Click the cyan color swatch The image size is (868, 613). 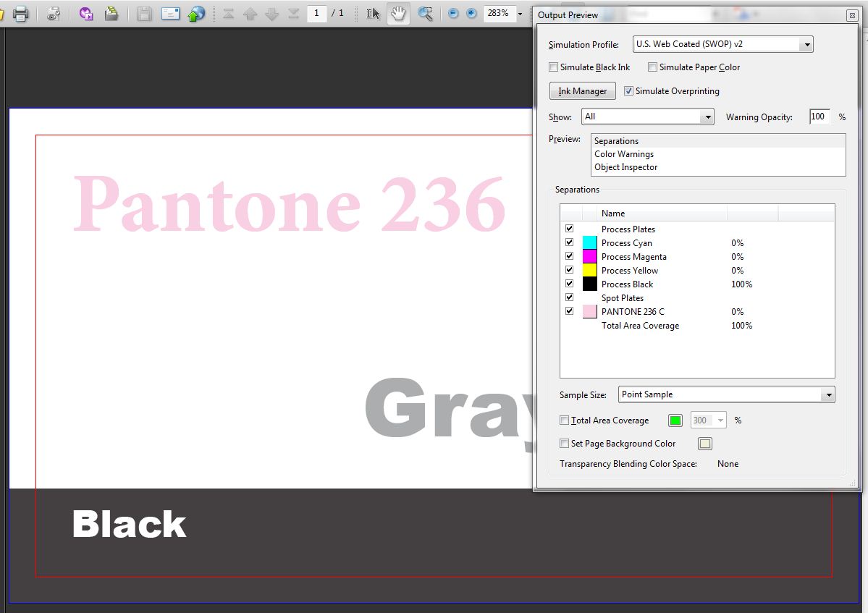(589, 243)
